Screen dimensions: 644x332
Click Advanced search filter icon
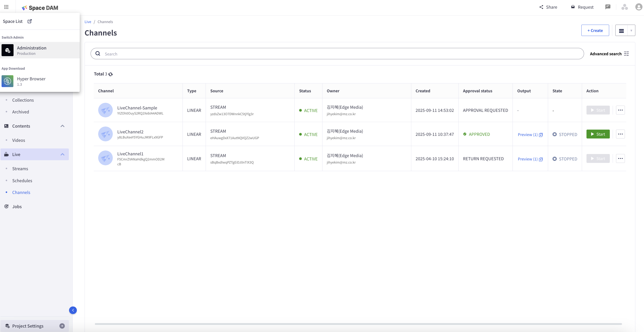(x=626, y=54)
